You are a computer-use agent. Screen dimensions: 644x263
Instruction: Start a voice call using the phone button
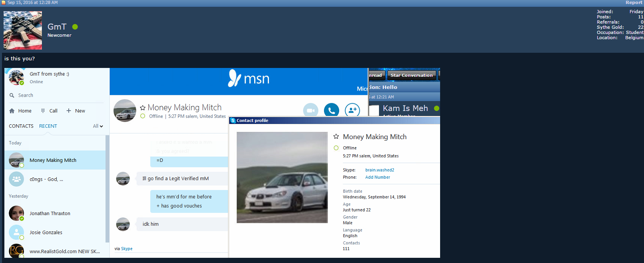pos(332,110)
